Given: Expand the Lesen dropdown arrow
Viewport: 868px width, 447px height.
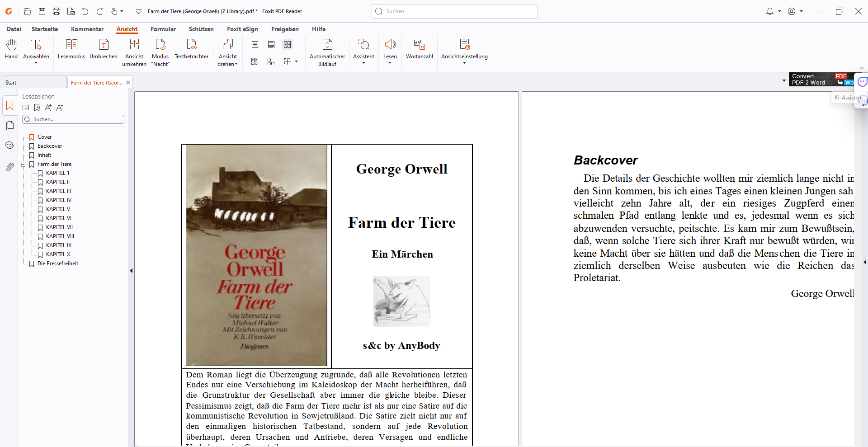Looking at the screenshot, I should coord(390,63).
